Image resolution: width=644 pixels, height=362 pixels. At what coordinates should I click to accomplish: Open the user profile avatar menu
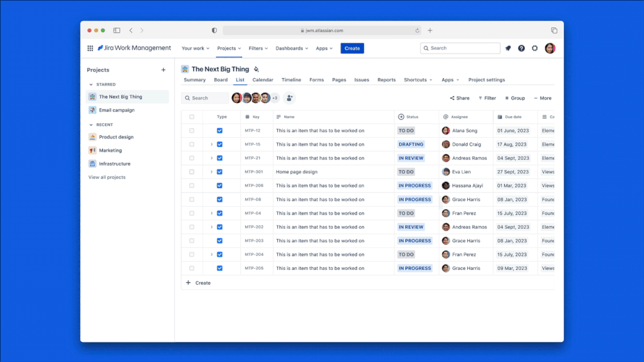(550, 48)
